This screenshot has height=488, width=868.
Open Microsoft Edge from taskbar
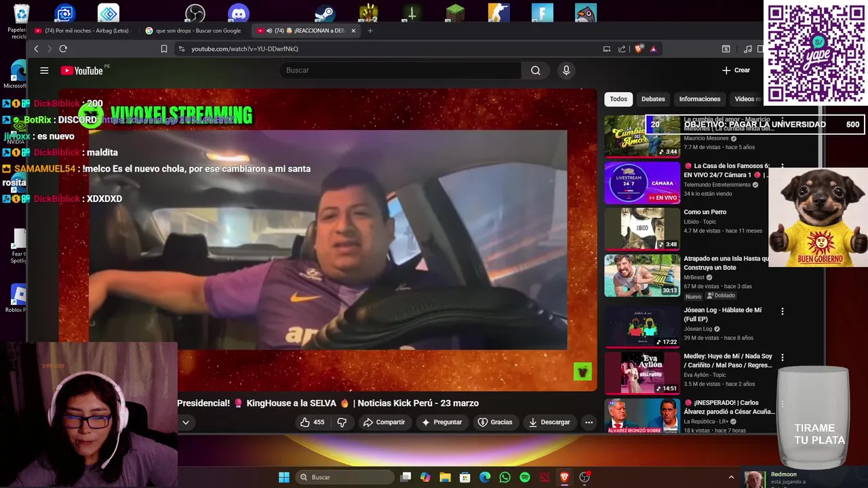(x=485, y=477)
